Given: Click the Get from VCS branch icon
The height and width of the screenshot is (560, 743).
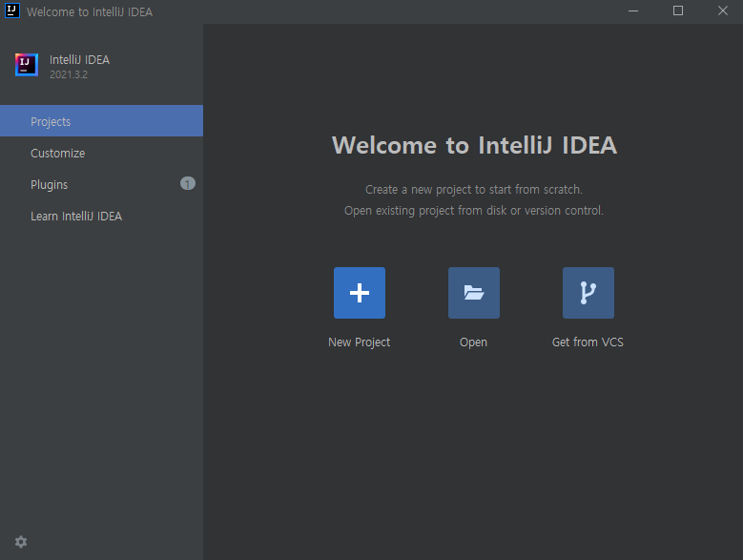Looking at the screenshot, I should click(588, 293).
